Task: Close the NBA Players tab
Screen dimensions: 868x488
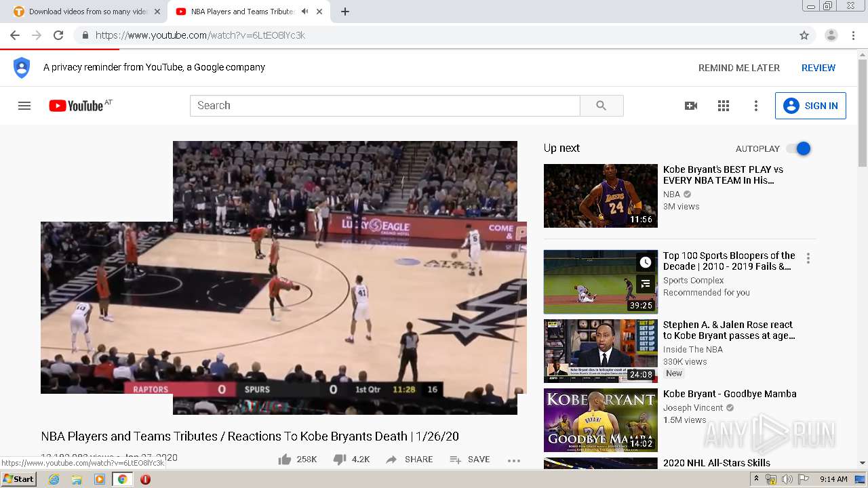Action: [x=319, y=12]
